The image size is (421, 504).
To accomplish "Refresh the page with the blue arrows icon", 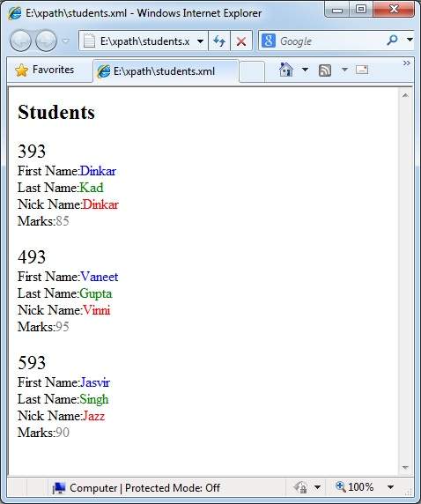I will pos(219,41).
